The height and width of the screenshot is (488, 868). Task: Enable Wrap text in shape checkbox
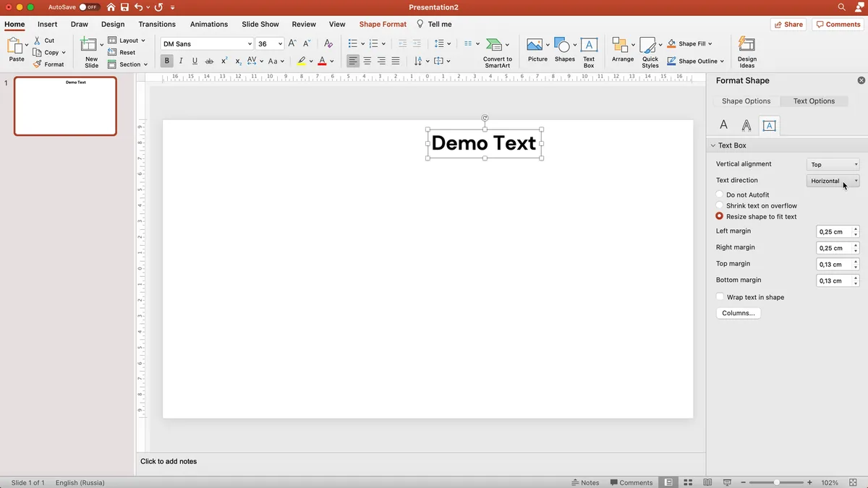pyautogui.click(x=720, y=297)
